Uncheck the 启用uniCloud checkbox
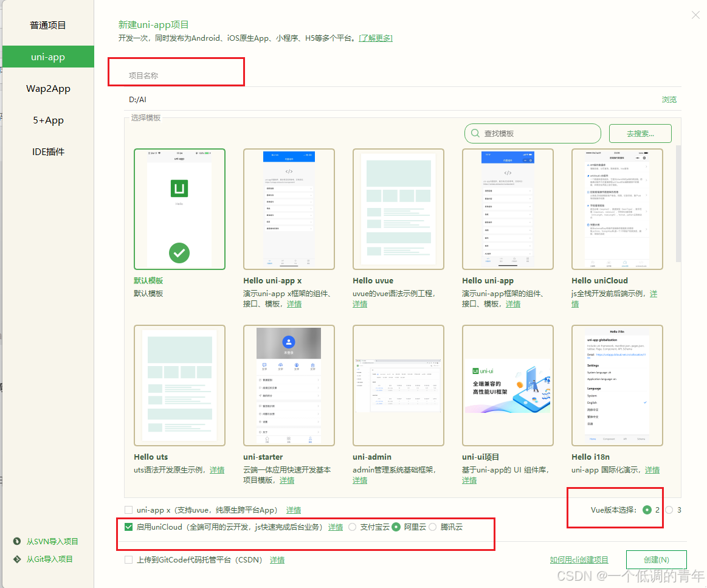 click(128, 527)
